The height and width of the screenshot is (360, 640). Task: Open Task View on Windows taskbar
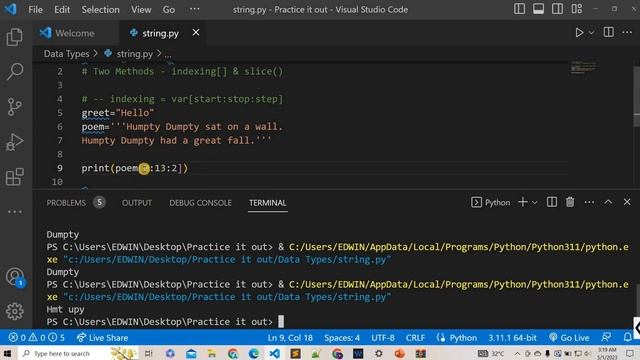pos(148,353)
